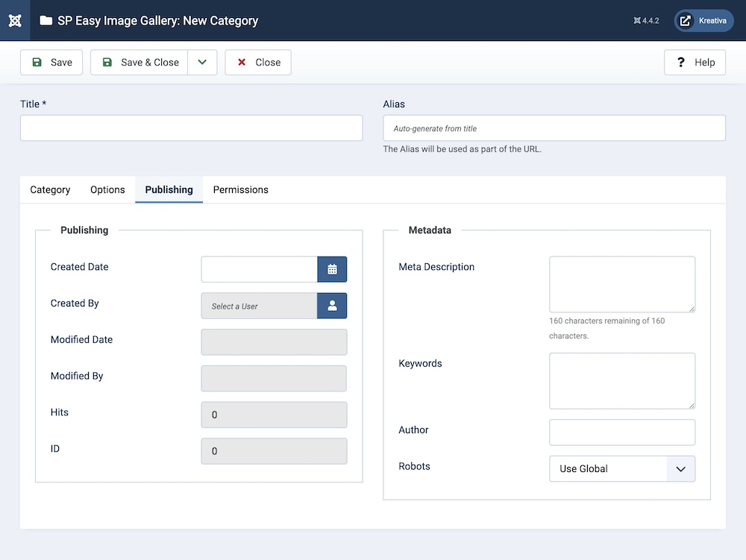The width and height of the screenshot is (746, 560).
Task: Click the Close button with red X
Action: click(x=258, y=63)
